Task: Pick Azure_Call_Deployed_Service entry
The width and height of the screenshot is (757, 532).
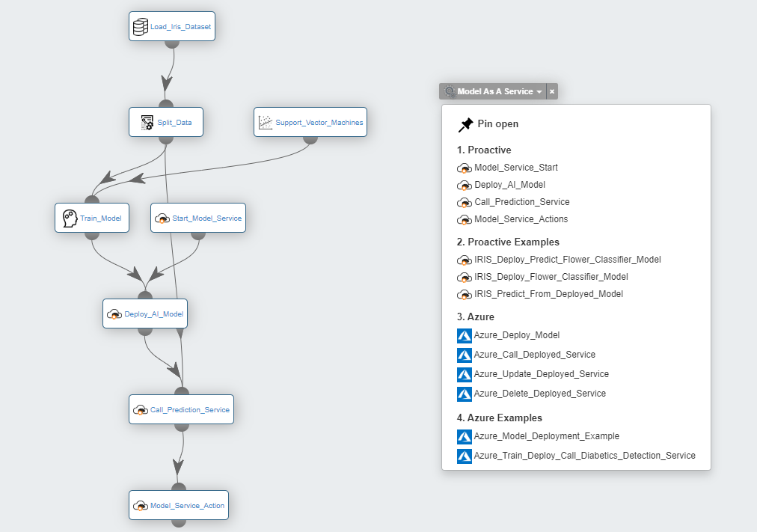Action: 534,355
